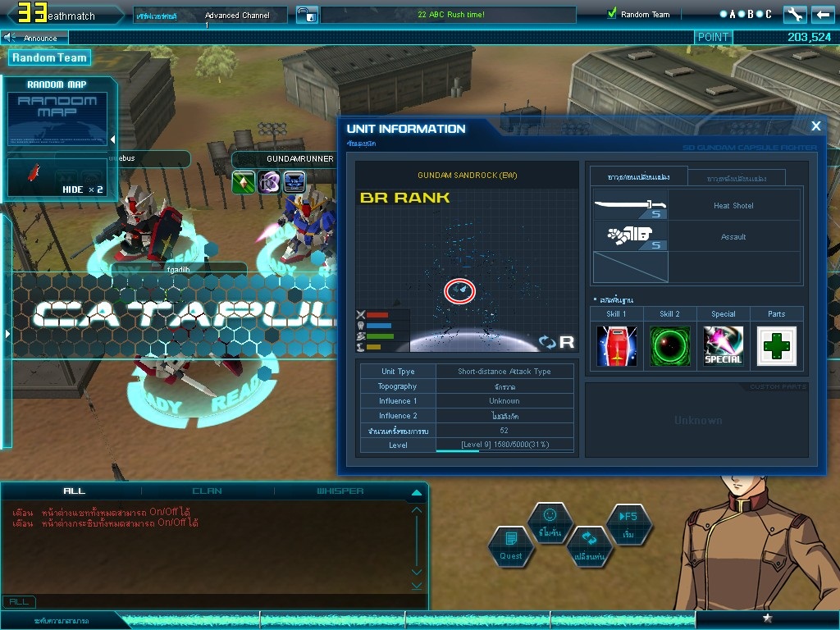Click the F5 start hexagon button

(629, 524)
